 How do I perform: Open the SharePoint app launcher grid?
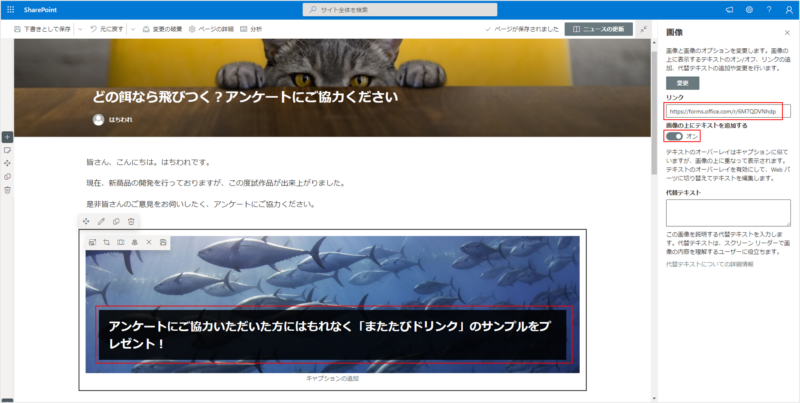pyautogui.click(x=12, y=9)
